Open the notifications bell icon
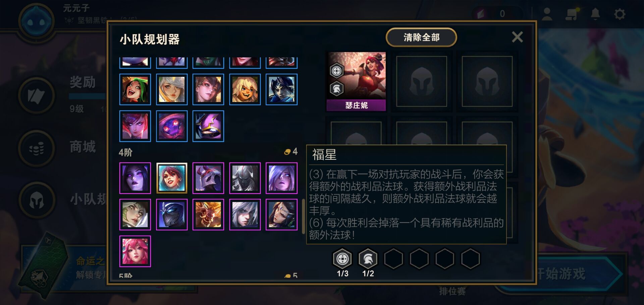Viewport: 644px width, 305px height. click(x=595, y=14)
